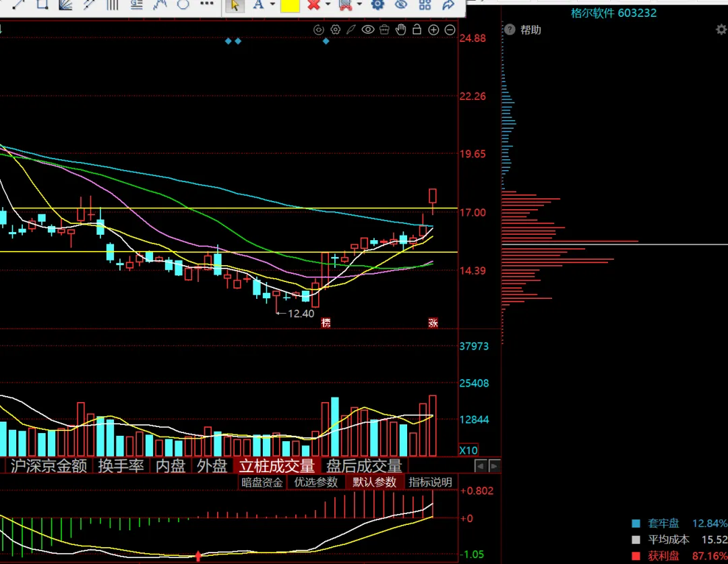
Task: Toggle the chart lock icon
Action: pos(417,29)
